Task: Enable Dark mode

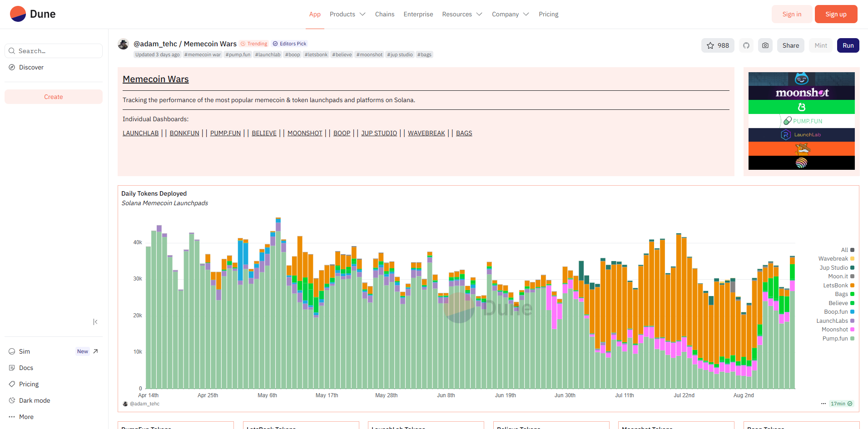Action: click(34, 400)
